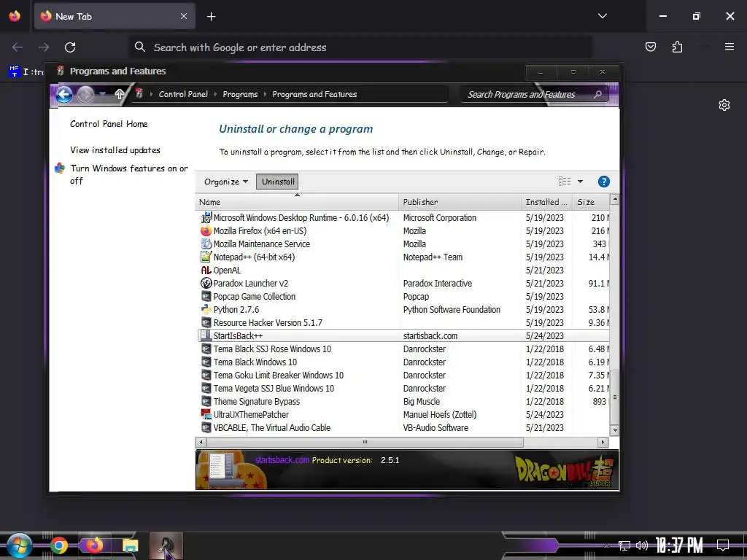Expand the Firefox list all tabs chevron
Viewport: 747px width, 560px height.
(603, 16)
